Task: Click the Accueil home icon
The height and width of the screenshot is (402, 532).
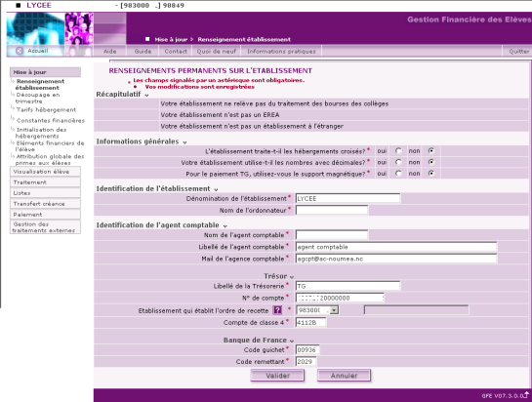Action: tap(20, 51)
